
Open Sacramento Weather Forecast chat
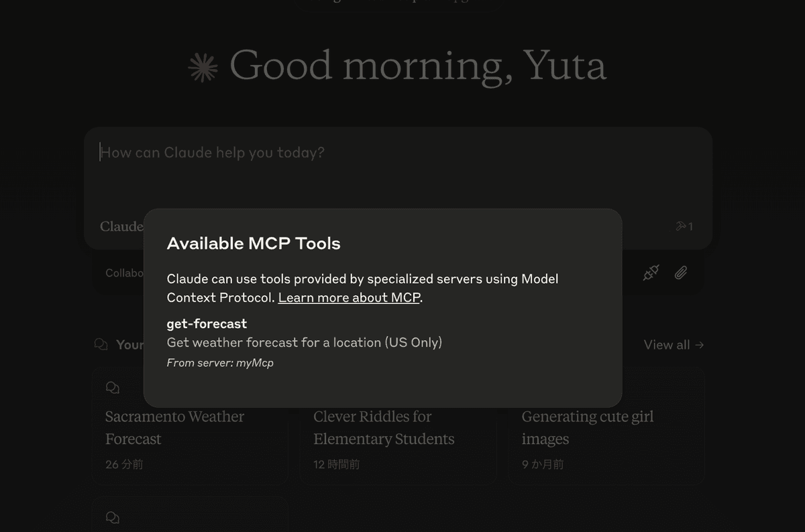point(190,426)
